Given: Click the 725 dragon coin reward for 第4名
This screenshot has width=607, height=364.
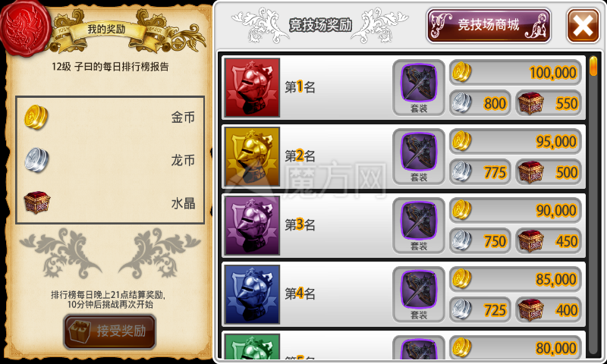Looking at the screenshot, I should click(480, 310).
